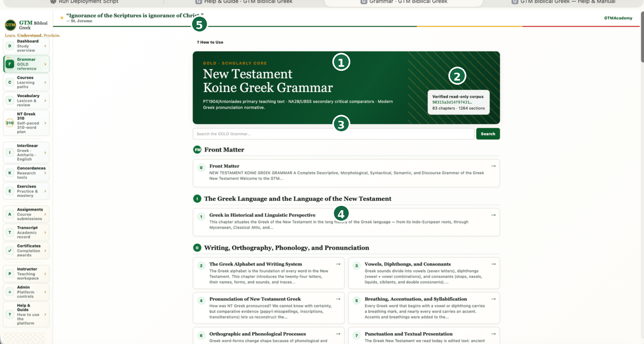Screen dimensions: 644x344
Task: Click arrow on Vowels, Diphthongs card
Action: coord(493,264)
